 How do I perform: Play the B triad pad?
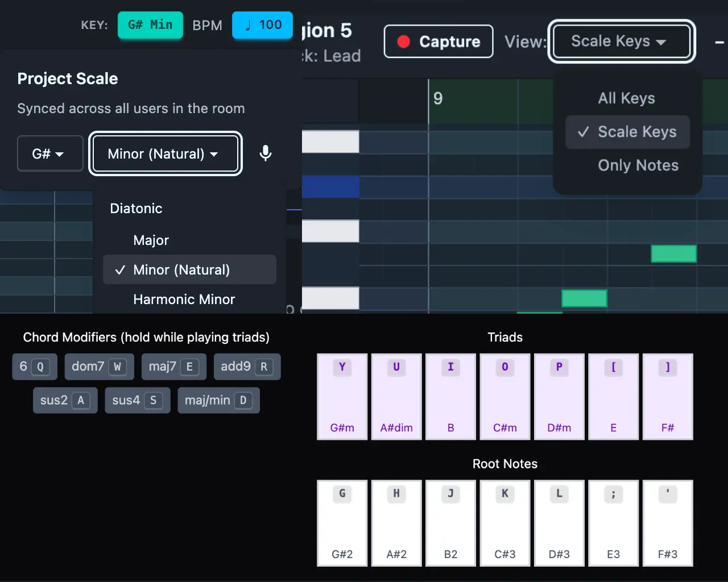(450, 397)
